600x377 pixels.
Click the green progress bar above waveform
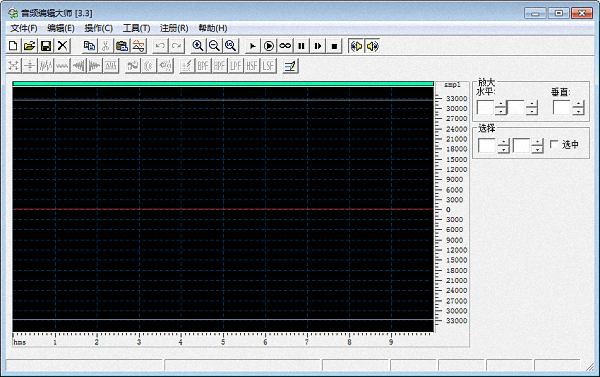click(x=223, y=83)
